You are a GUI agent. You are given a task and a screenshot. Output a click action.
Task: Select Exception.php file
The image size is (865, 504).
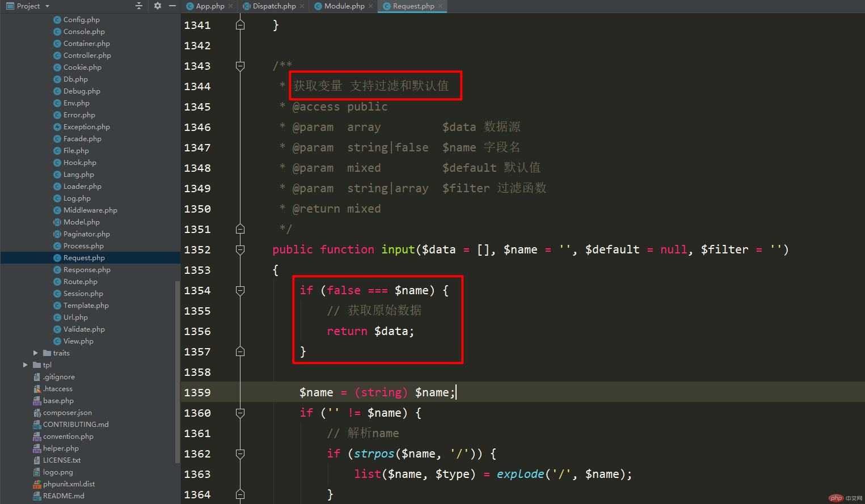pyautogui.click(x=86, y=127)
